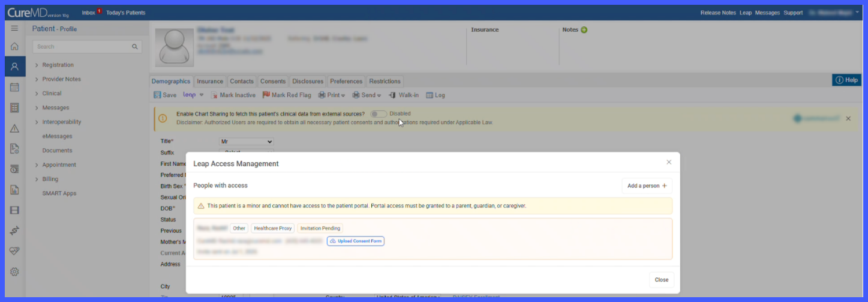This screenshot has width=868, height=302.
Task: Expand the Billing tree item
Action: tap(37, 179)
